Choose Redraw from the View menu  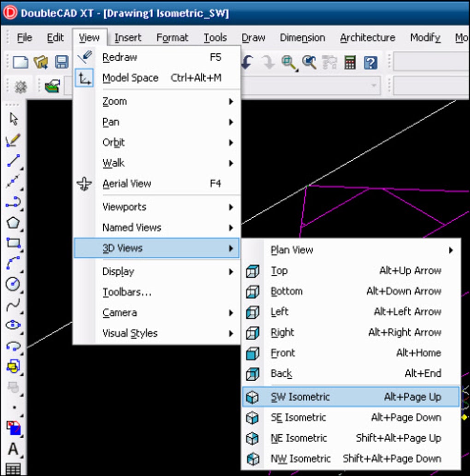pos(157,58)
